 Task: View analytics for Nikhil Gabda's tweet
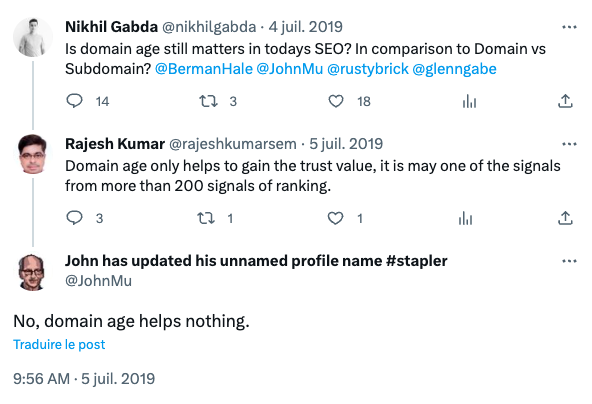tap(469, 101)
